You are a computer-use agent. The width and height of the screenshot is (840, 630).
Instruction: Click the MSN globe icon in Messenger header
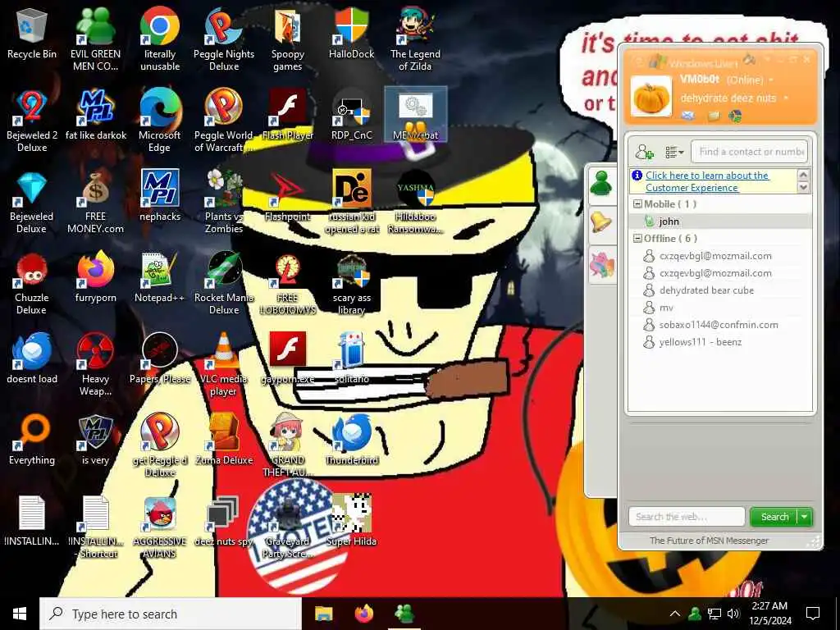pos(736,115)
